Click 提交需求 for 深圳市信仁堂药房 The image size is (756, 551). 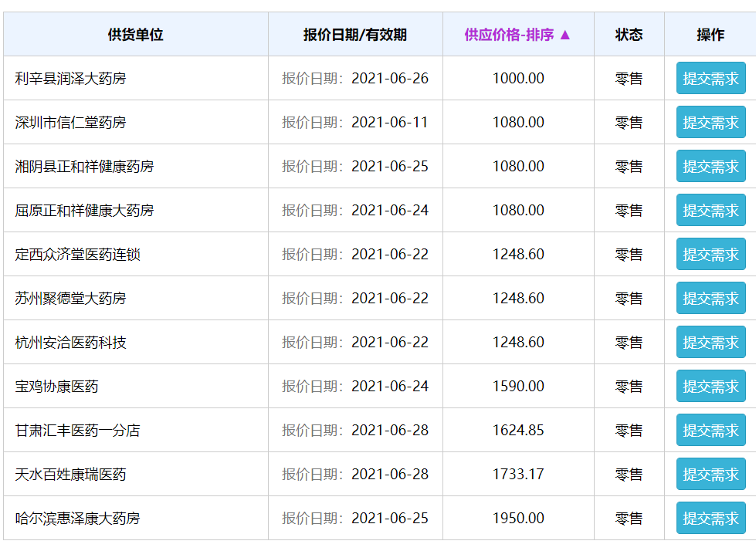(710, 123)
